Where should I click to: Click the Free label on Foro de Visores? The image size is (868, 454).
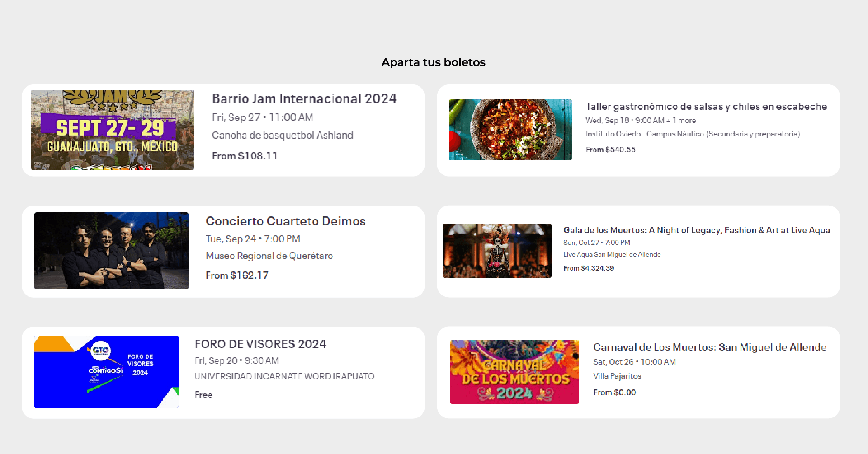(203, 395)
